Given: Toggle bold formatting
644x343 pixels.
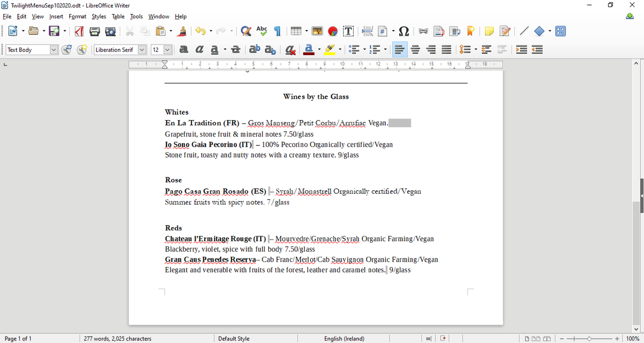Looking at the screenshot, I should pyautogui.click(x=184, y=50).
